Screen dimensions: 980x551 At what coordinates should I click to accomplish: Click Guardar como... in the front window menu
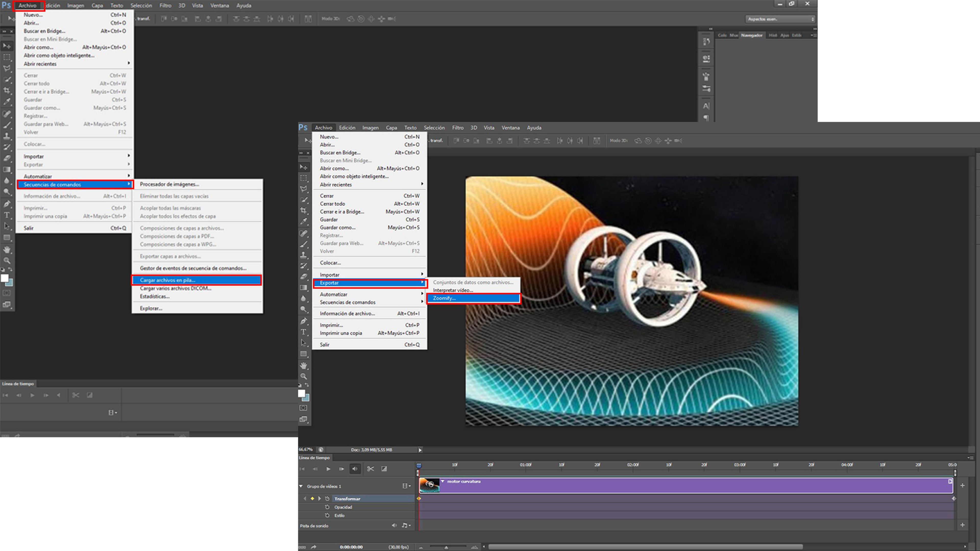369,227
